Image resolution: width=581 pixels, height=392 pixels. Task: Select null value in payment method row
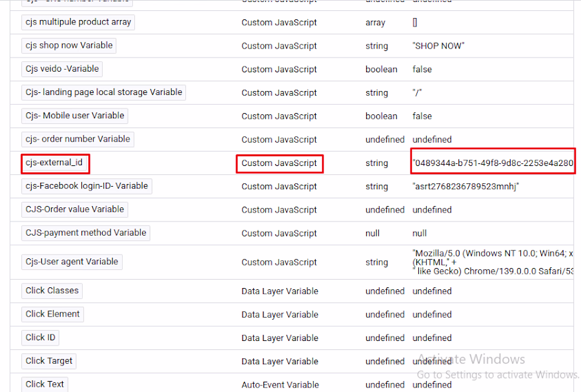[420, 233]
